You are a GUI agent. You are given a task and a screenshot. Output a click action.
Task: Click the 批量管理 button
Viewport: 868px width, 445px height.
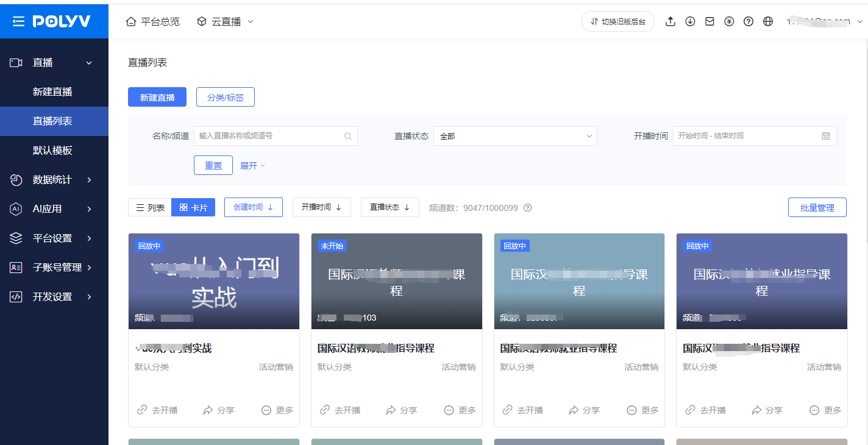click(817, 207)
